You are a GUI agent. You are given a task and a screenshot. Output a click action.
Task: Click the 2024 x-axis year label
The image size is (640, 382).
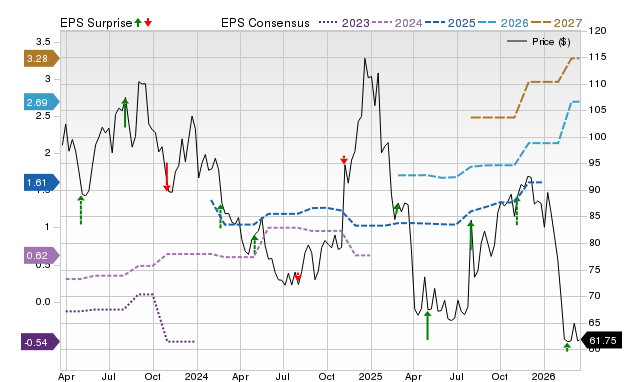(196, 376)
